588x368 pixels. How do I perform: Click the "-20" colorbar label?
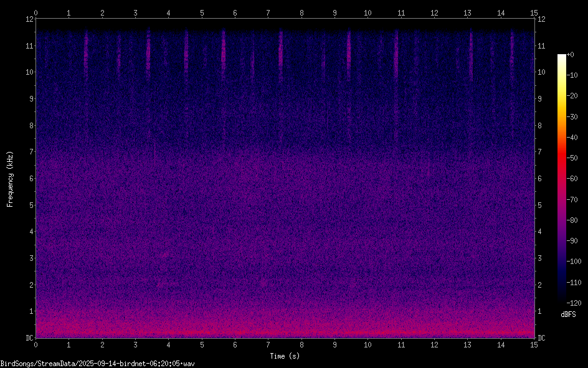coord(572,96)
